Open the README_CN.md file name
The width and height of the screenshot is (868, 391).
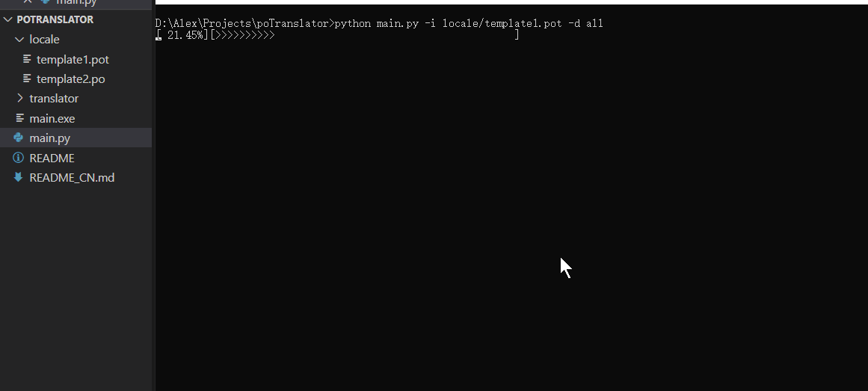[72, 177]
